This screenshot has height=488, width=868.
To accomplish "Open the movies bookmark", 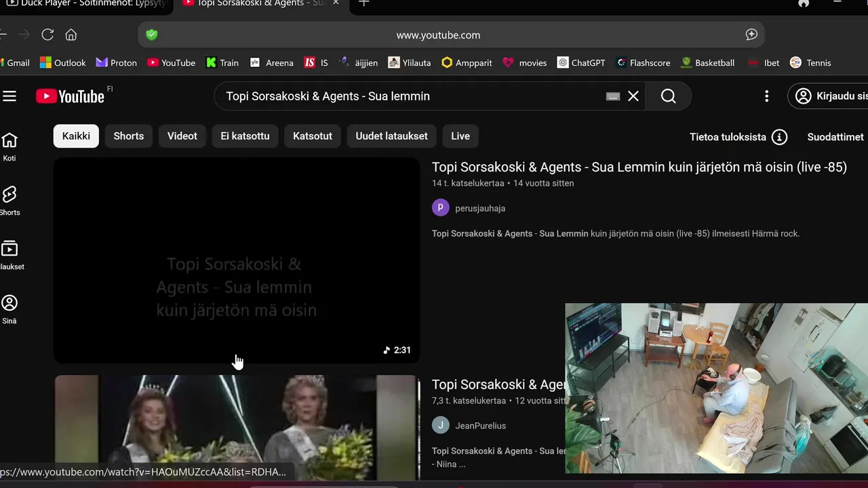I will tap(525, 62).
